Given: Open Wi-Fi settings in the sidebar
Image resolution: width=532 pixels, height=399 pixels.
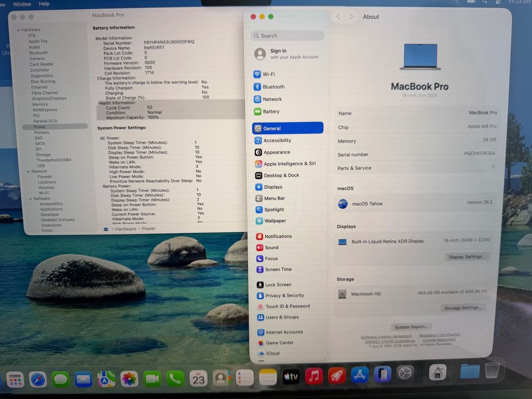Looking at the screenshot, I should click(x=265, y=74).
